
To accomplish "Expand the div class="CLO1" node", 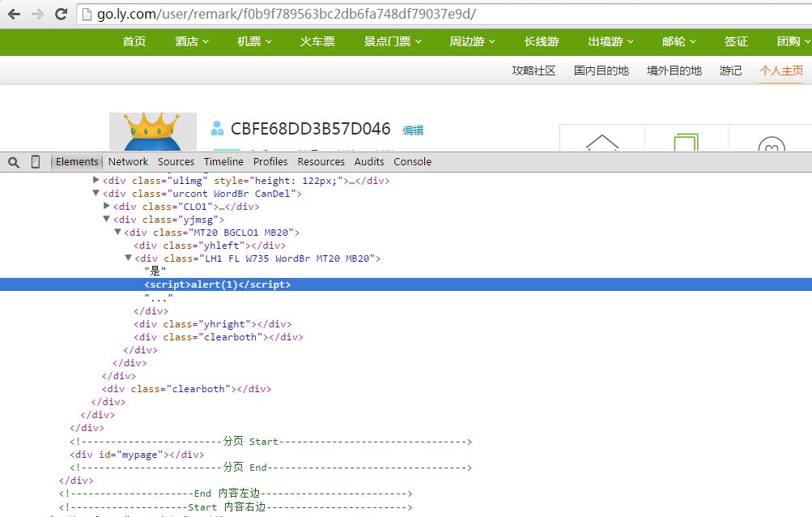I will pyautogui.click(x=107, y=206).
